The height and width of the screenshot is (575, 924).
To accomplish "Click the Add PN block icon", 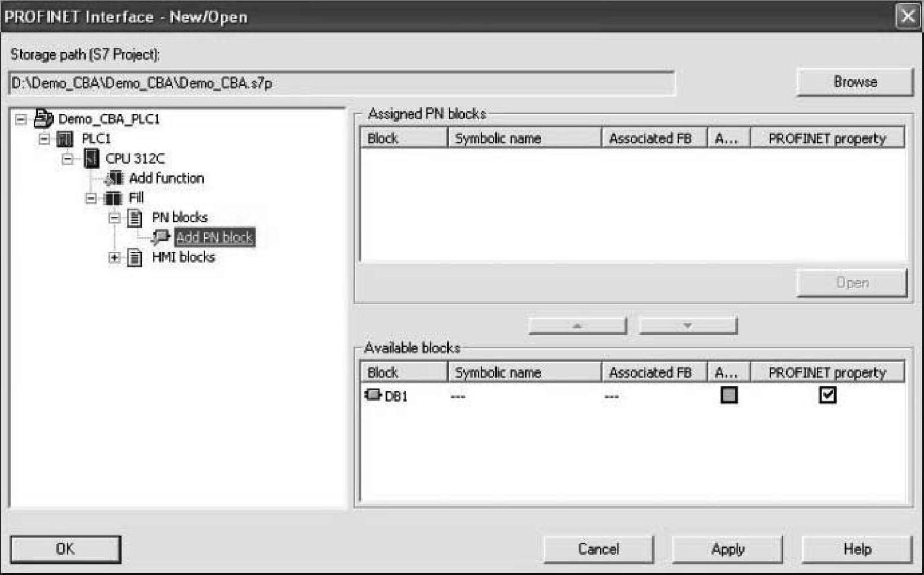I will click(161, 237).
